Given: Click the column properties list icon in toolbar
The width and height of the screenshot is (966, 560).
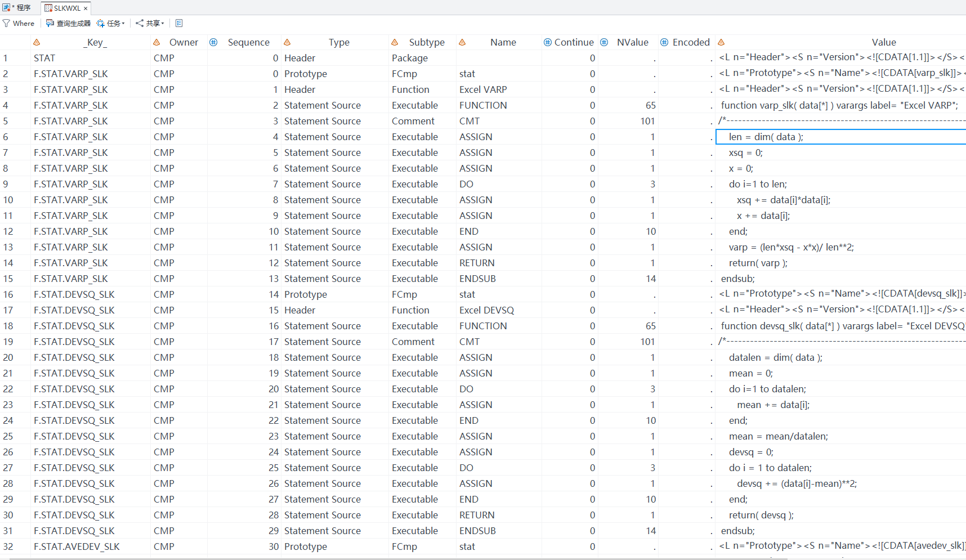Looking at the screenshot, I should tap(179, 23).
